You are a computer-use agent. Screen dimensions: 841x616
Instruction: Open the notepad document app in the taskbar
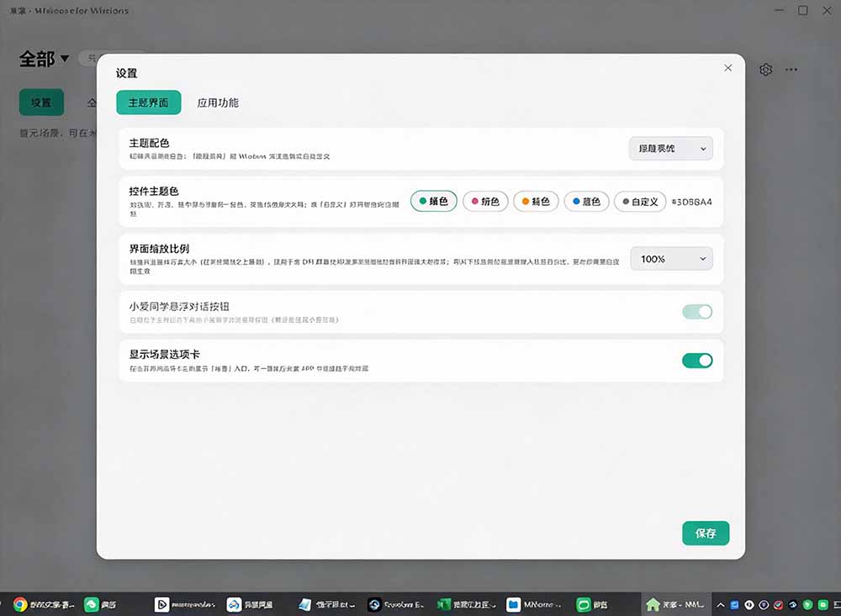[x=326, y=605]
